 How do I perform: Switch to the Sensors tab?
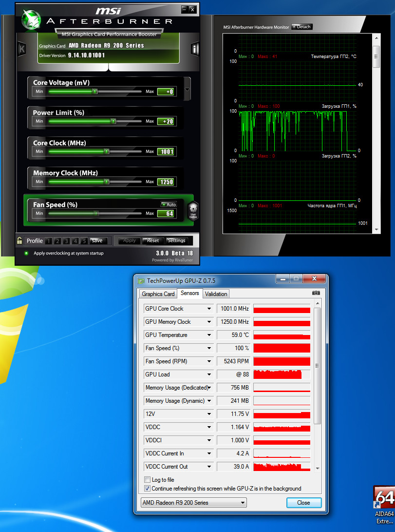[x=190, y=293]
